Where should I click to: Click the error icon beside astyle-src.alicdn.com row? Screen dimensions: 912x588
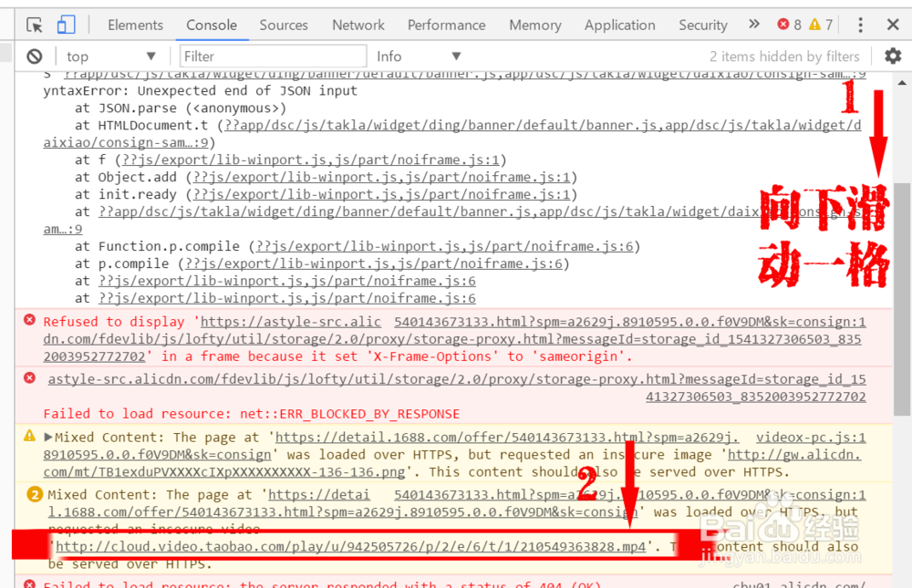pos(30,378)
